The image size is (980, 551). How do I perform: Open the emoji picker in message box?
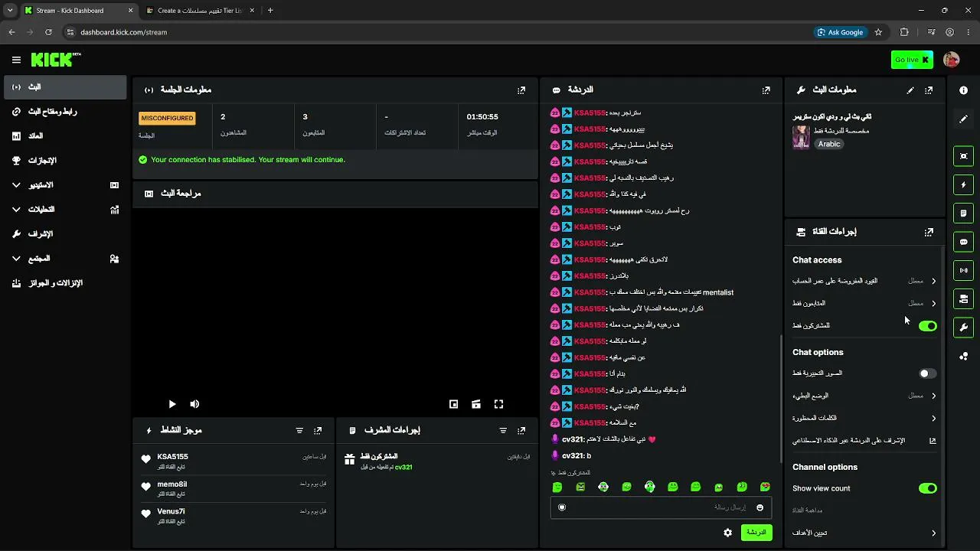pyautogui.click(x=759, y=507)
